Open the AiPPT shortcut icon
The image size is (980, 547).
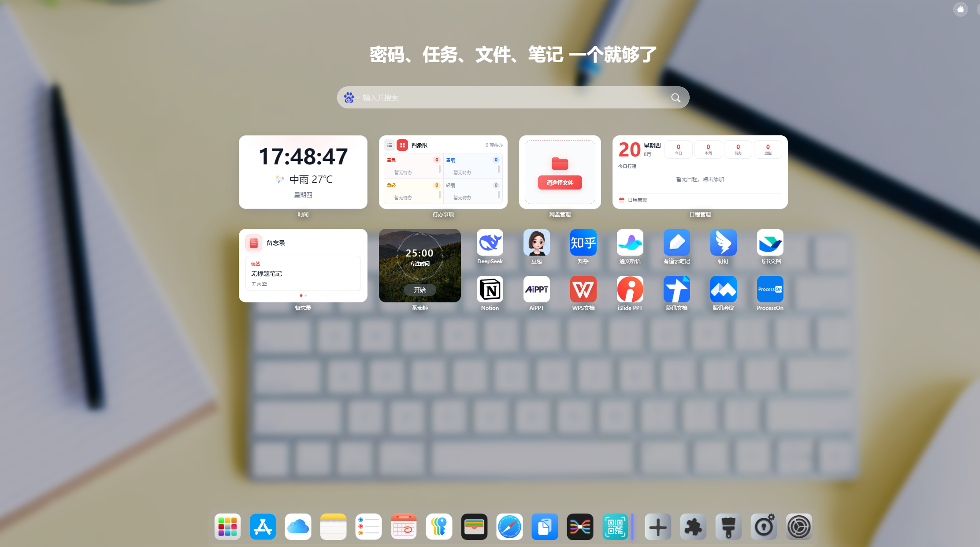coord(536,289)
